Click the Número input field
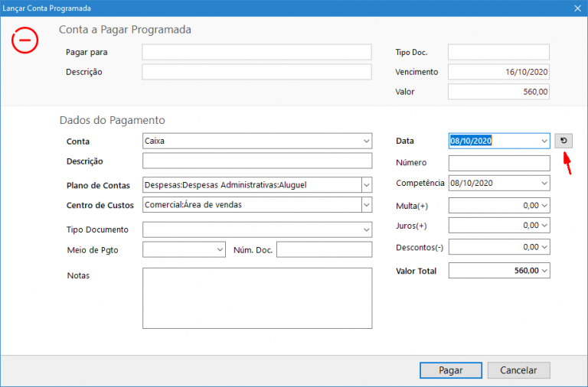The image size is (588, 387). [x=498, y=163]
